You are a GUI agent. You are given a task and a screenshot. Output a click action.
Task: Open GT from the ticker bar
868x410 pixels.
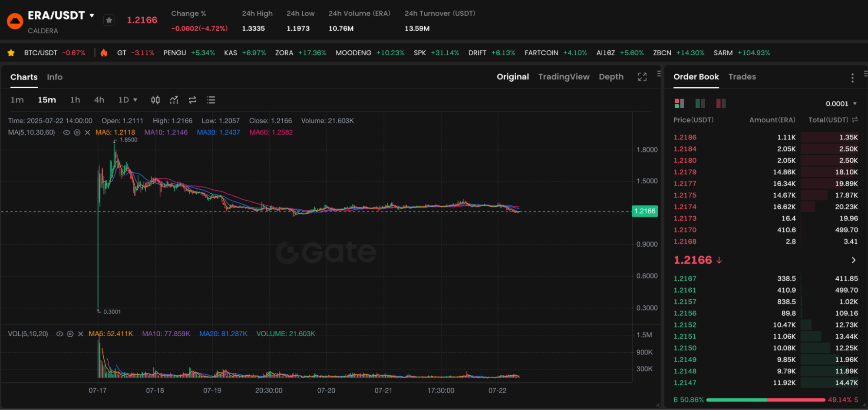[x=135, y=53]
